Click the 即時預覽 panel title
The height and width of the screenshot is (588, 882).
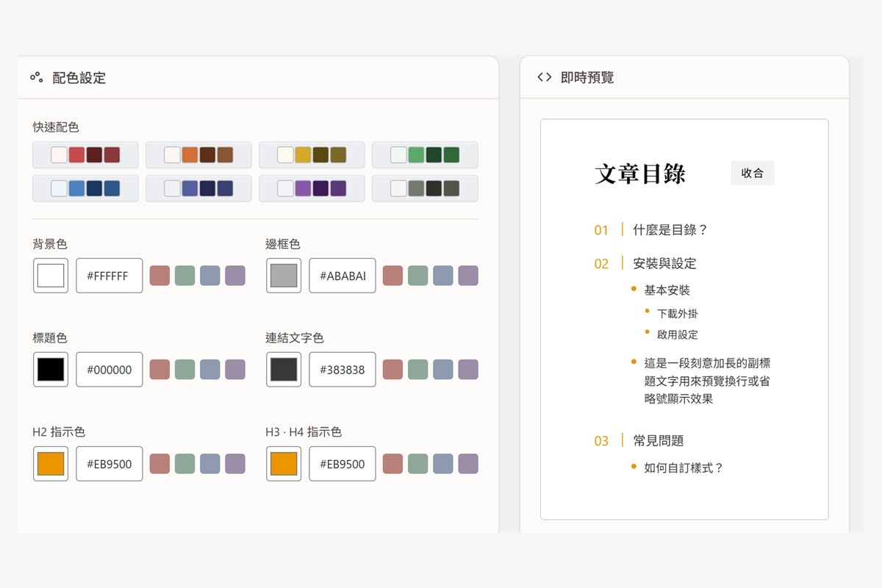click(x=587, y=77)
